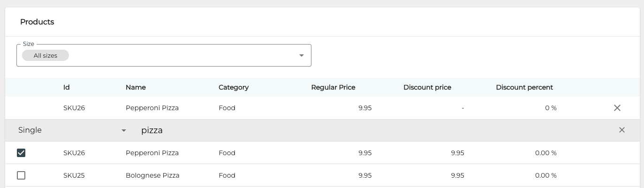The width and height of the screenshot is (644, 188).
Task: Click the Regular Price column header
Action: (x=333, y=87)
